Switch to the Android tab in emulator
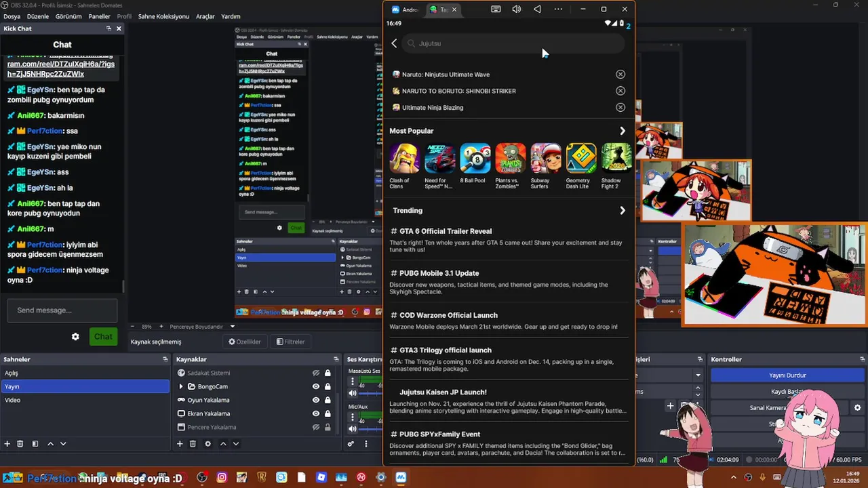The height and width of the screenshot is (488, 868). tap(405, 9)
